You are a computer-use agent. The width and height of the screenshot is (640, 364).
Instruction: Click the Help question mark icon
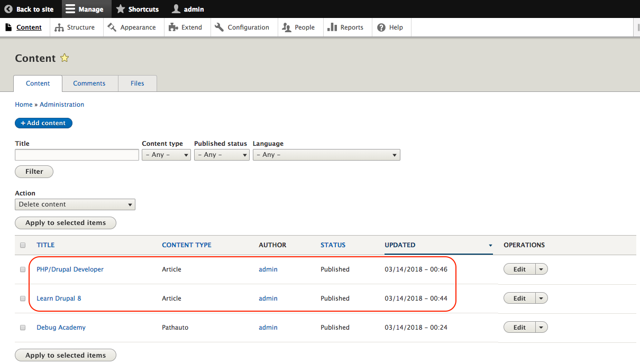[381, 27]
